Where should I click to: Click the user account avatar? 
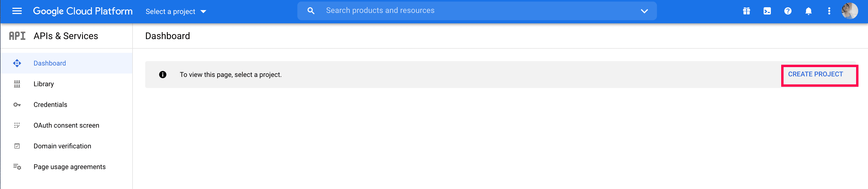coord(849,11)
